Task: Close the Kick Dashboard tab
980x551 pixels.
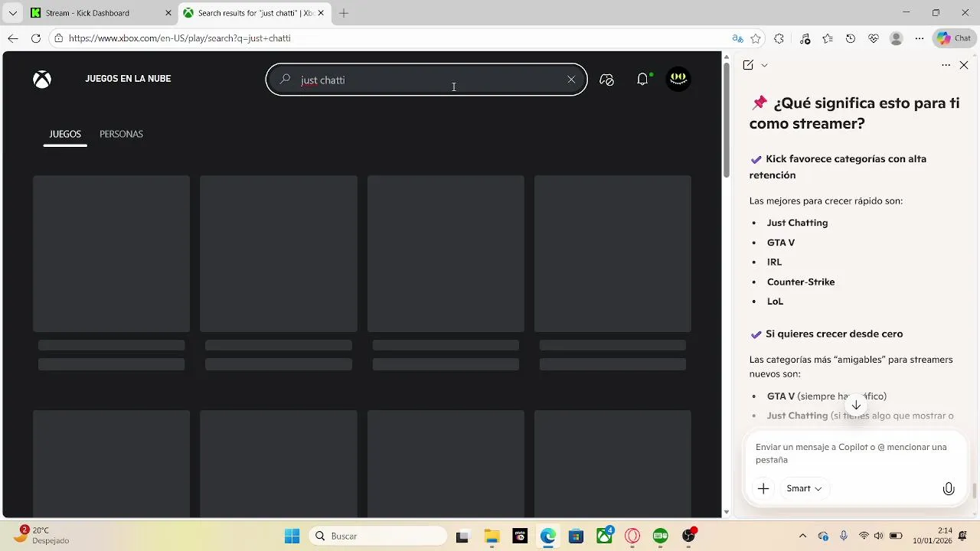Action: tap(168, 13)
